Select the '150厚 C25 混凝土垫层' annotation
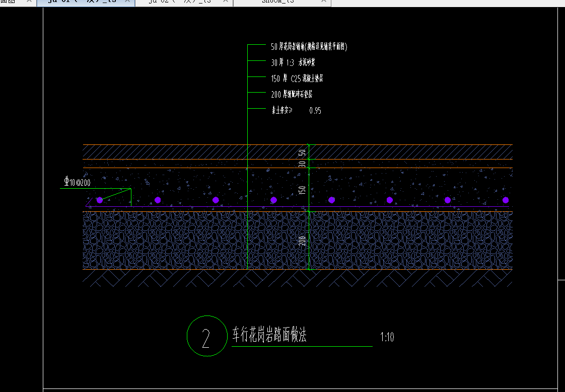The width and height of the screenshot is (565, 392). [x=297, y=79]
